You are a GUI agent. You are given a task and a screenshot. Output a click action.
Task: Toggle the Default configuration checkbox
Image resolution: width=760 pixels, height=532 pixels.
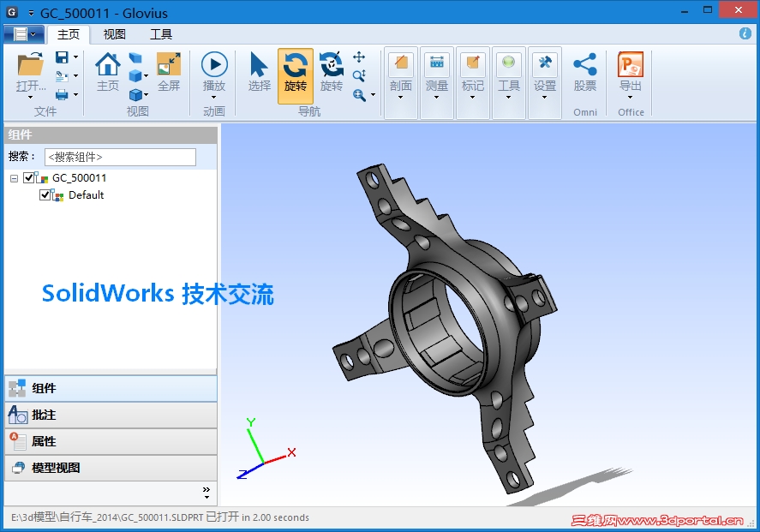45,194
